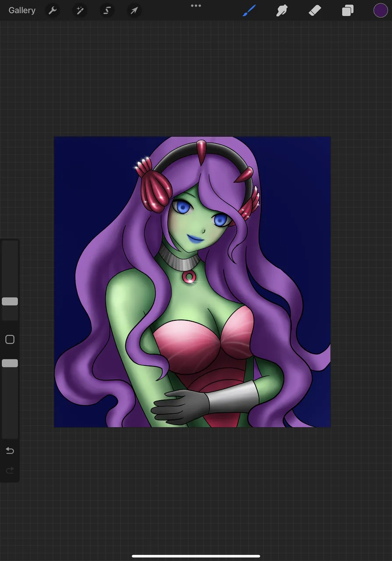Tap the home indicator bar

pyautogui.click(x=196, y=556)
